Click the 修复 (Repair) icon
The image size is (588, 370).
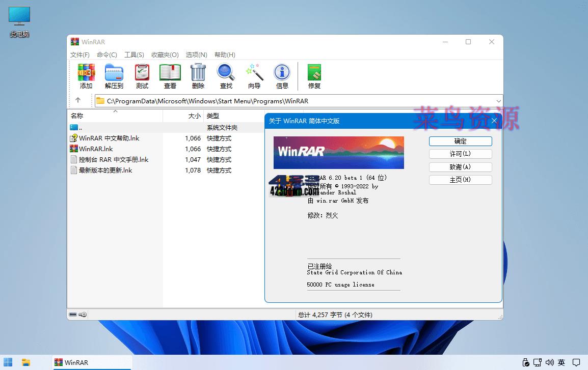314,75
